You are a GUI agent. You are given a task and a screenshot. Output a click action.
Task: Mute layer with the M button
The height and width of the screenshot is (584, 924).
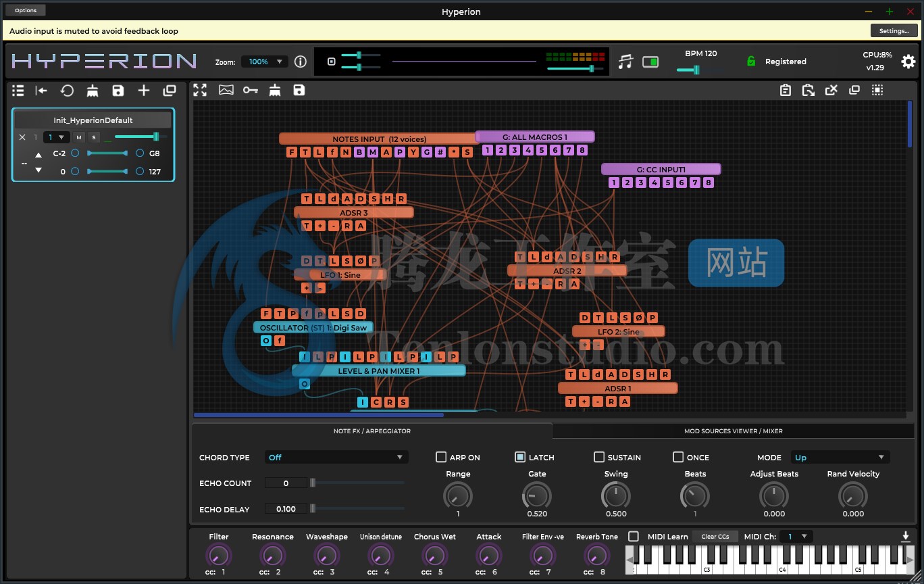point(79,137)
